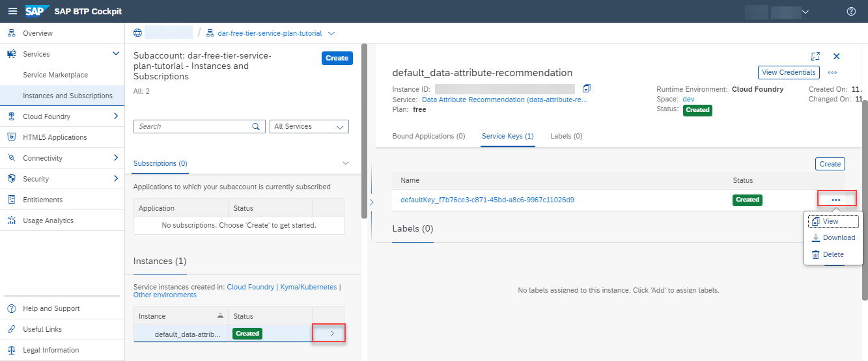Click the Security shield icon
Screen dimensions: 868x361
(11, 179)
